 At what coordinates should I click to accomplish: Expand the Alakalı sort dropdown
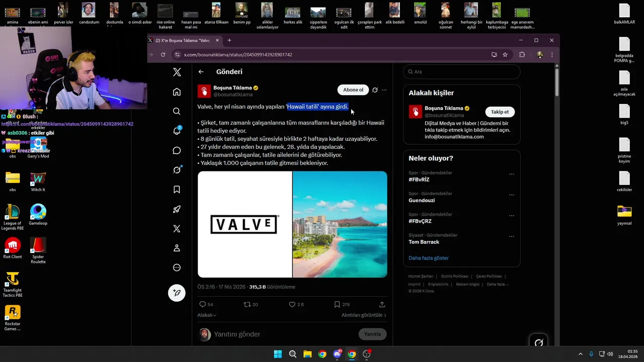coord(207,315)
